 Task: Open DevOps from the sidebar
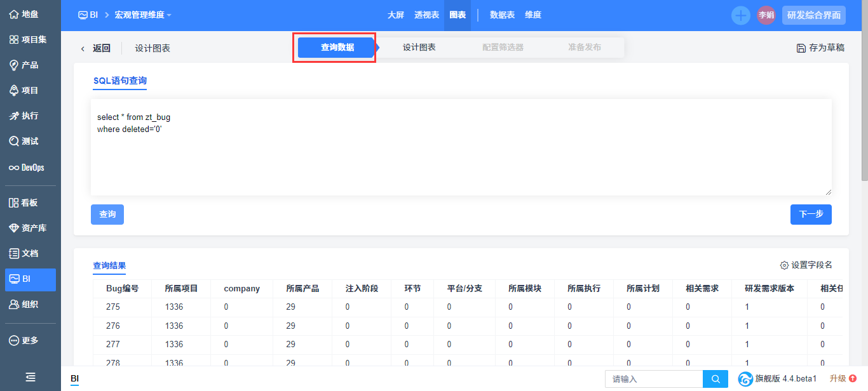(x=27, y=168)
